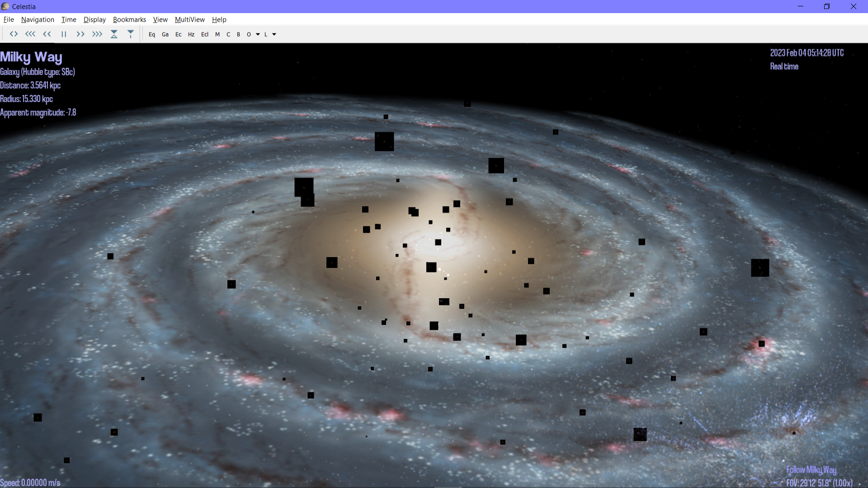The width and height of the screenshot is (868, 488).
Task: Pause the simulation time
Action: point(64,34)
